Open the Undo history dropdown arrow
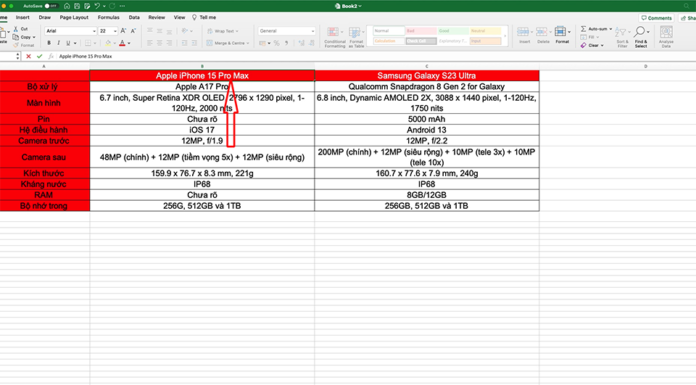The height and width of the screenshot is (385, 696). [x=104, y=6]
